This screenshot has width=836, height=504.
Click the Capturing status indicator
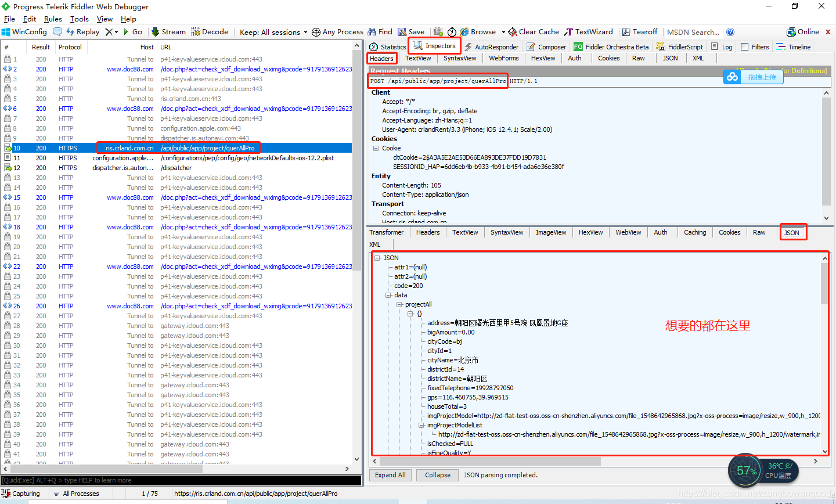[x=21, y=494]
